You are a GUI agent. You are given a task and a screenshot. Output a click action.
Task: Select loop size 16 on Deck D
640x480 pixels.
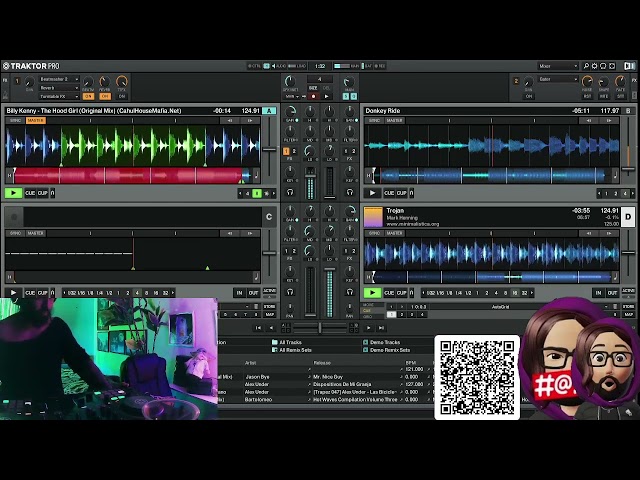(x=515, y=293)
